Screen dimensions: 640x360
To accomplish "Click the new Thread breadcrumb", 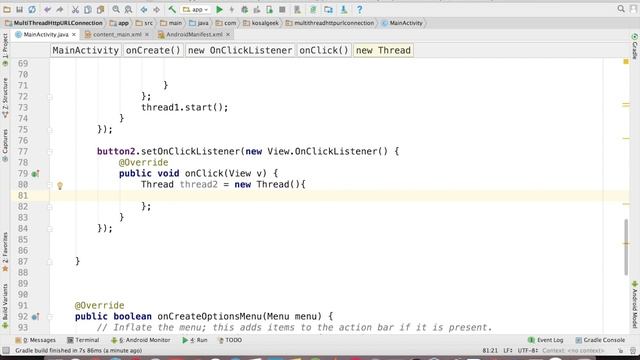I will click(x=383, y=51).
